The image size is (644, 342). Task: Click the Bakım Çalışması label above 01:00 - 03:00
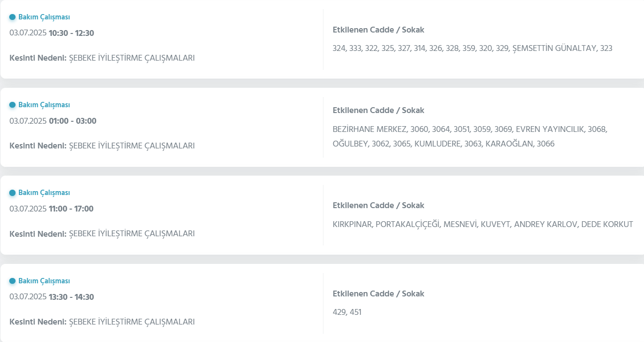(x=44, y=105)
